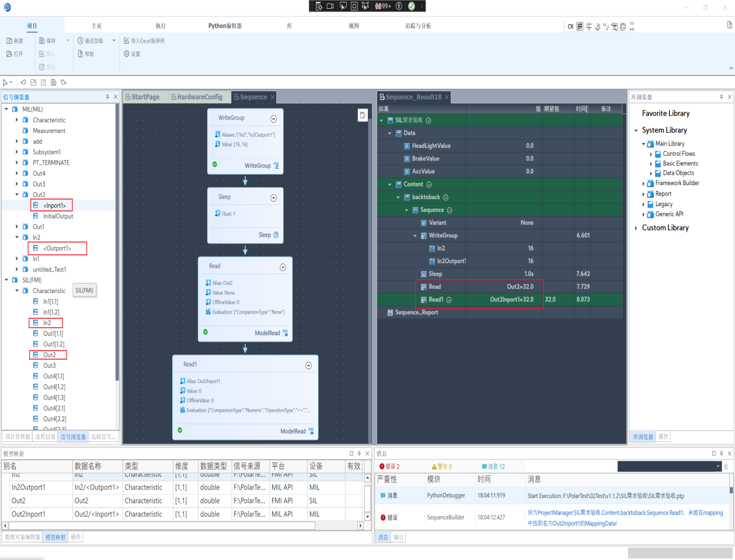Screen dimensions: 735x560
Task: Switch to the HardwareConfig tab
Action: (196, 97)
